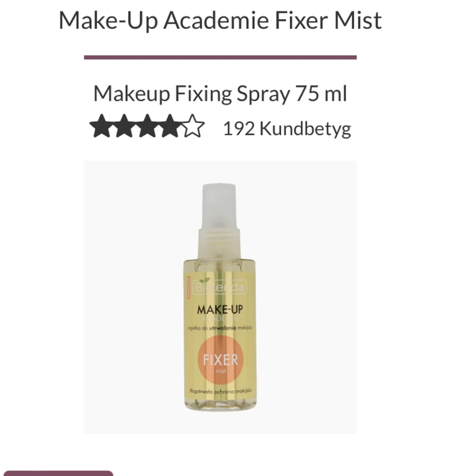The width and height of the screenshot is (476, 476).
Task: Select the second rating star
Action: point(124,126)
